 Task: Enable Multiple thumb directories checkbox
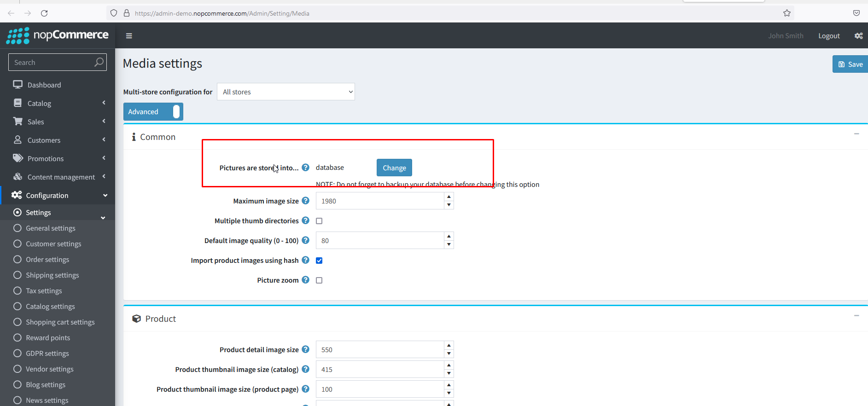(319, 221)
